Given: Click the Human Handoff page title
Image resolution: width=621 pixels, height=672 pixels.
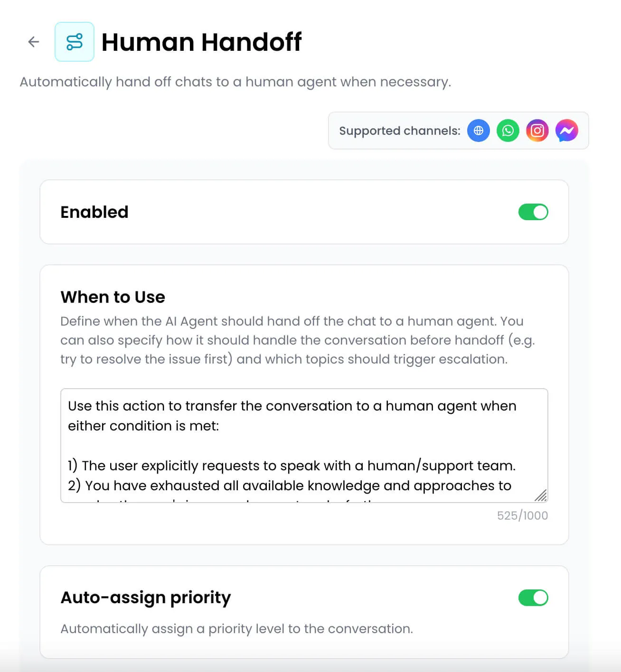Looking at the screenshot, I should click(x=202, y=42).
